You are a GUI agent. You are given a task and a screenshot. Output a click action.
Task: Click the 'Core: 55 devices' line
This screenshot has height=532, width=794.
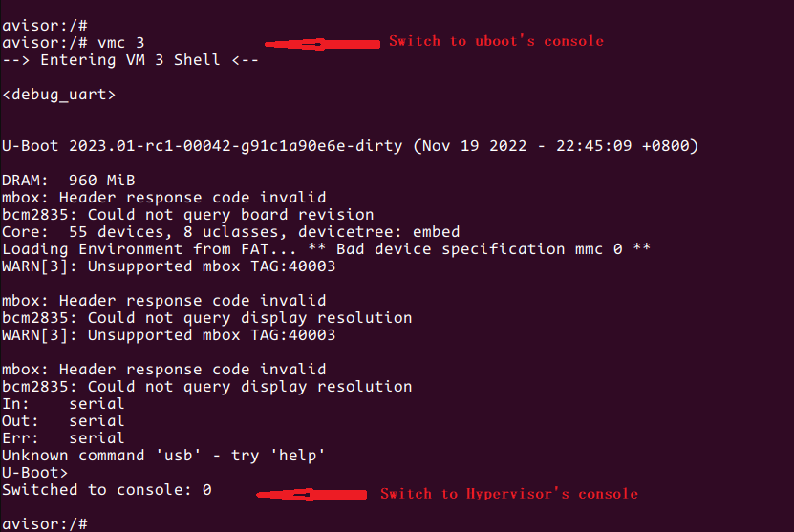[x=230, y=232]
